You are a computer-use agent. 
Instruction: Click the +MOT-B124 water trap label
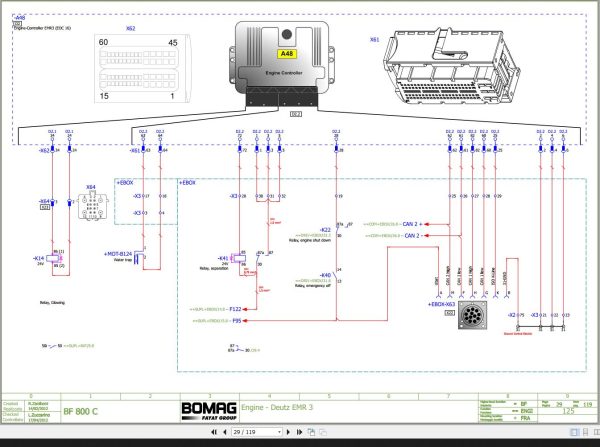point(118,254)
